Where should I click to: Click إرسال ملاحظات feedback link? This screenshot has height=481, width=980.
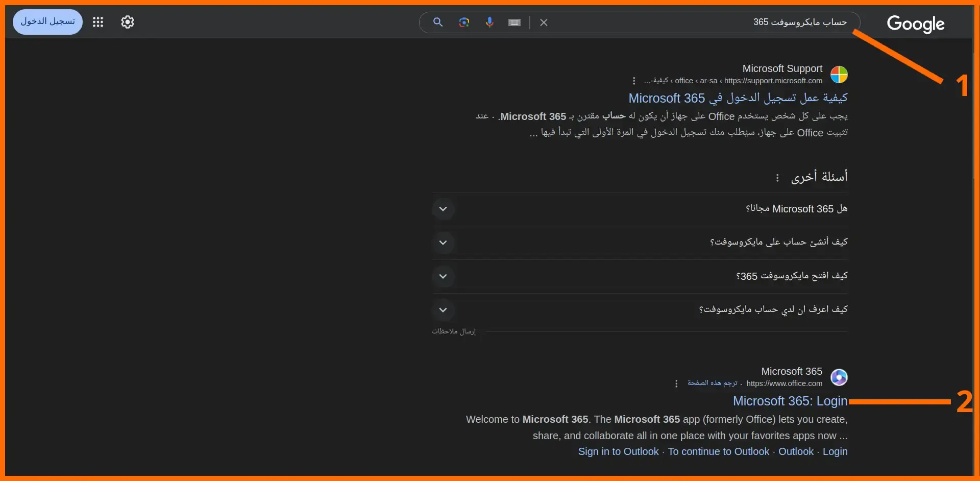454,331
